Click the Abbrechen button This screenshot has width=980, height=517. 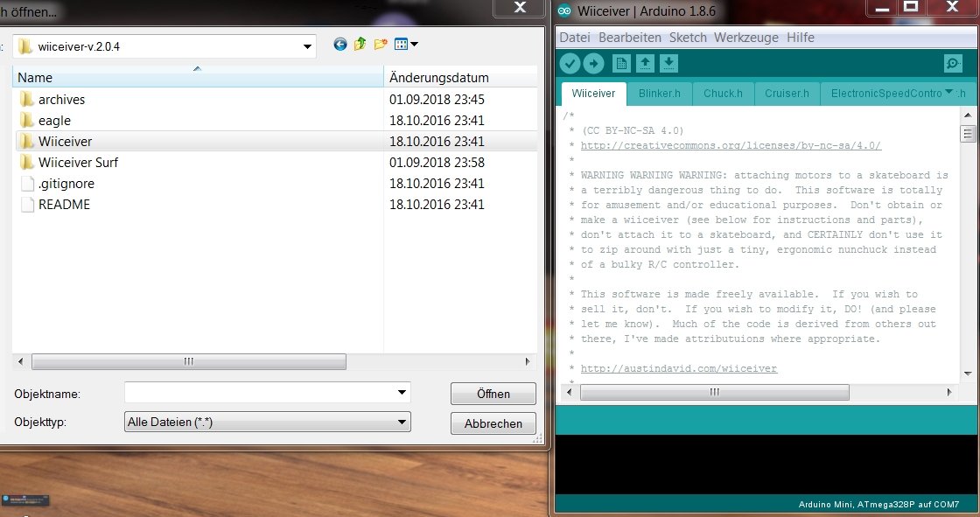(493, 423)
